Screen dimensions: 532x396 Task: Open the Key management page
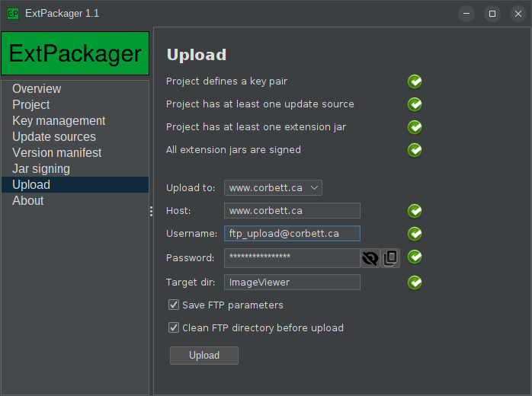(59, 121)
